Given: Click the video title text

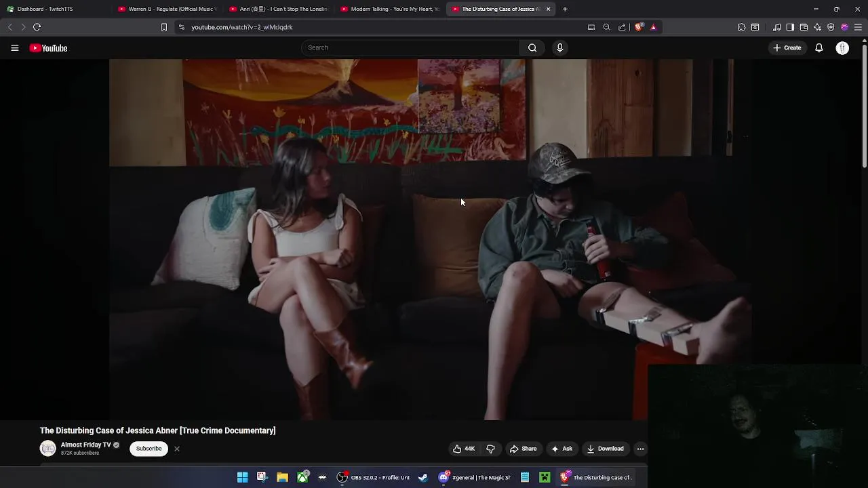Looking at the screenshot, I should pyautogui.click(x=157, y=430).
